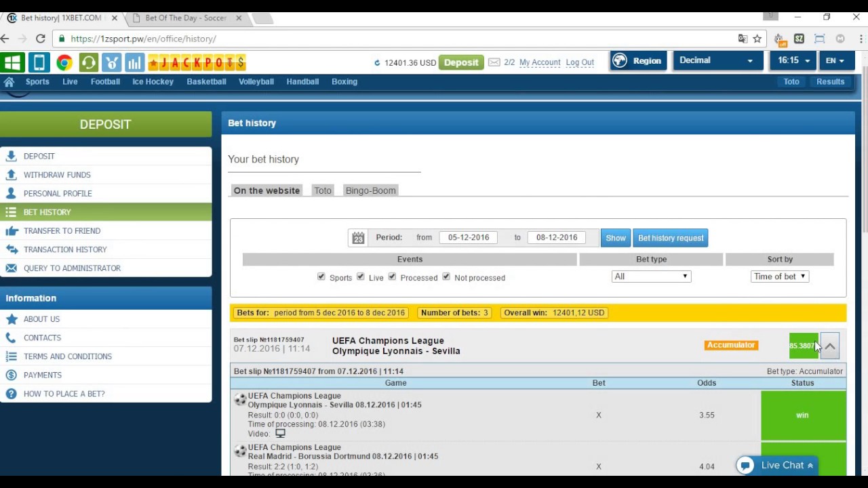This screenshot has width=868, height=488.
Task: Click the Chrome browser icon on site header
Action: click(x=64, y=63)
